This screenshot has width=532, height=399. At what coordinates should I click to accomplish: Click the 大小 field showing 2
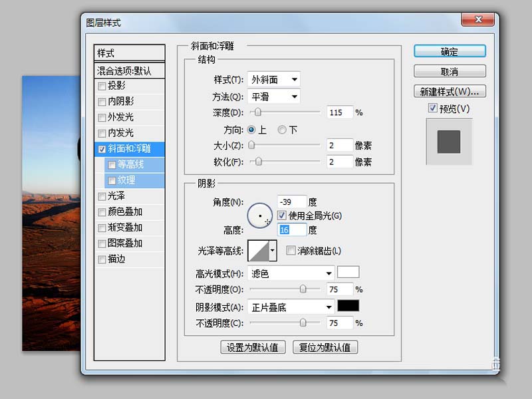click(x=340, y=146)
